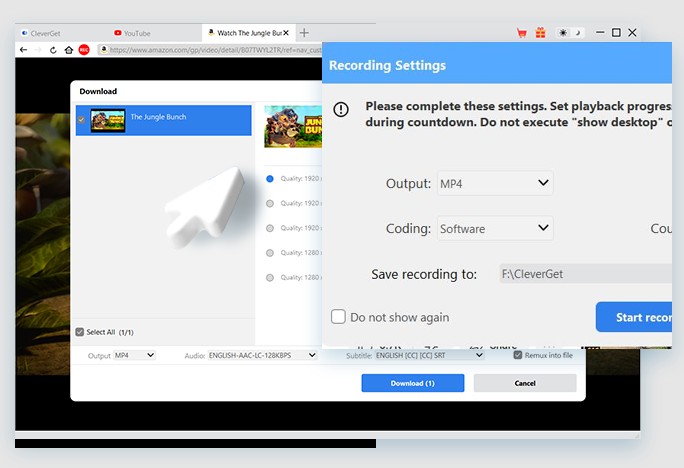The image size is (684, 468).
Task: Toggle the Select All checkbox
Action: [79, 332]
